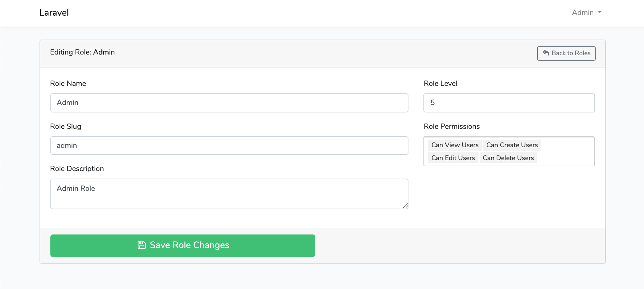
Task: Click the Role Slug input showing "admin"
Action: (x=229, y=145)
